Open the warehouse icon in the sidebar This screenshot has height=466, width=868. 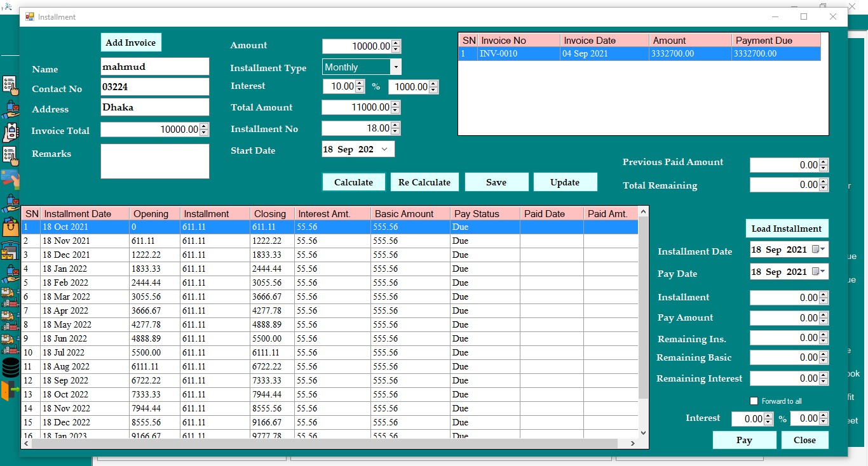pyautogui.click(x=9, y=250)
